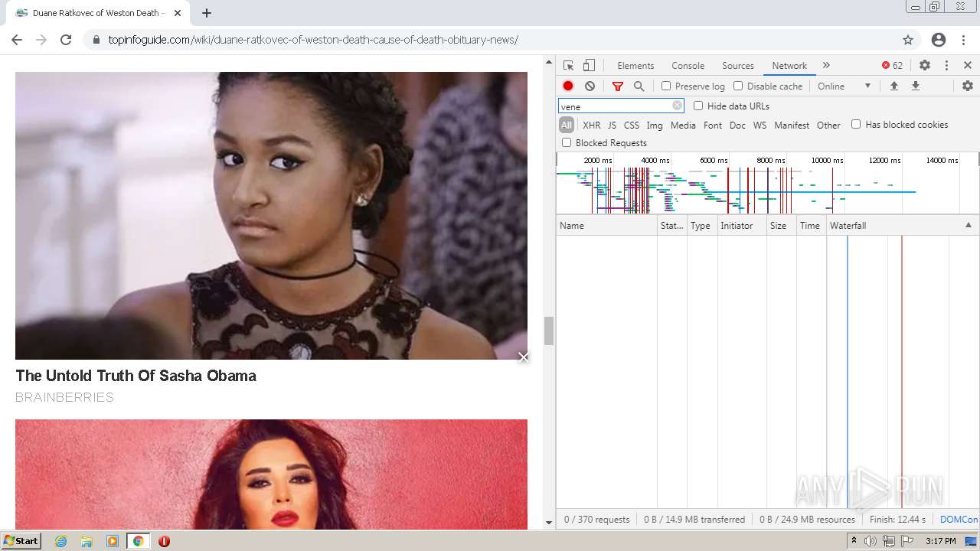Filter requests by CSS type

[x=632, y=126]
